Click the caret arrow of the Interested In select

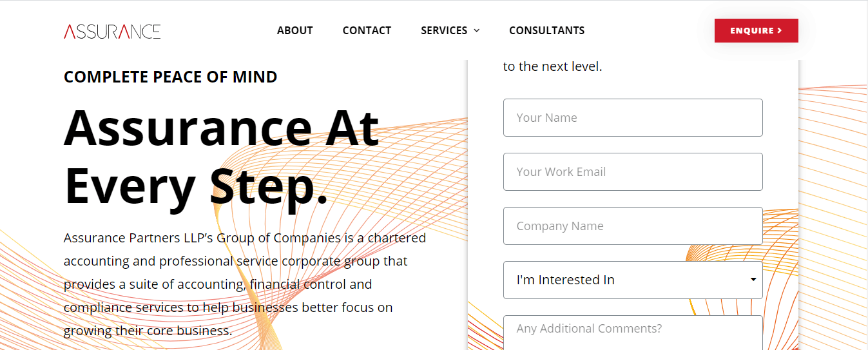(x=753, y=280)
